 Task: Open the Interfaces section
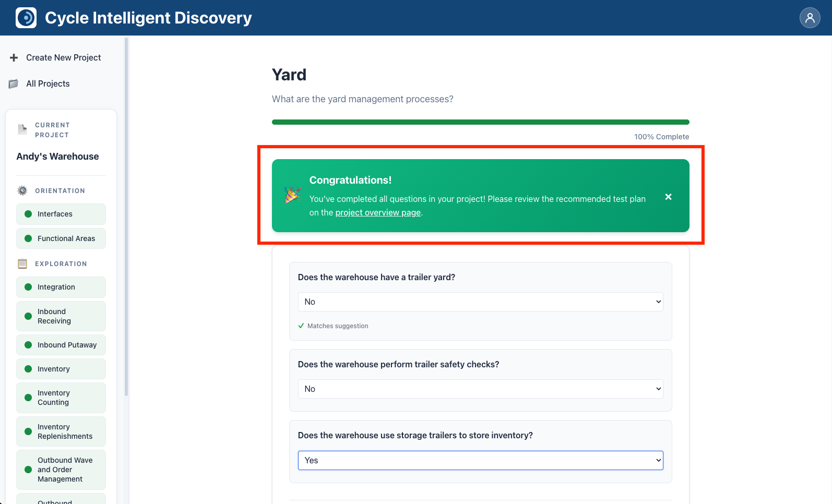[x=61, y=214]
